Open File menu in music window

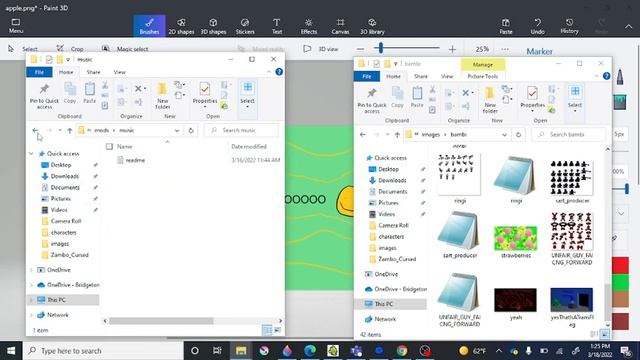39,72
